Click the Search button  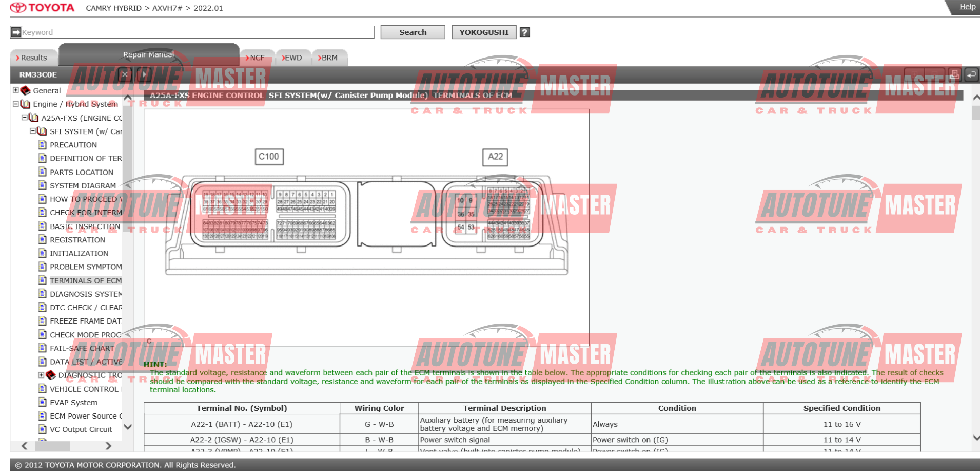click(413, 32)
